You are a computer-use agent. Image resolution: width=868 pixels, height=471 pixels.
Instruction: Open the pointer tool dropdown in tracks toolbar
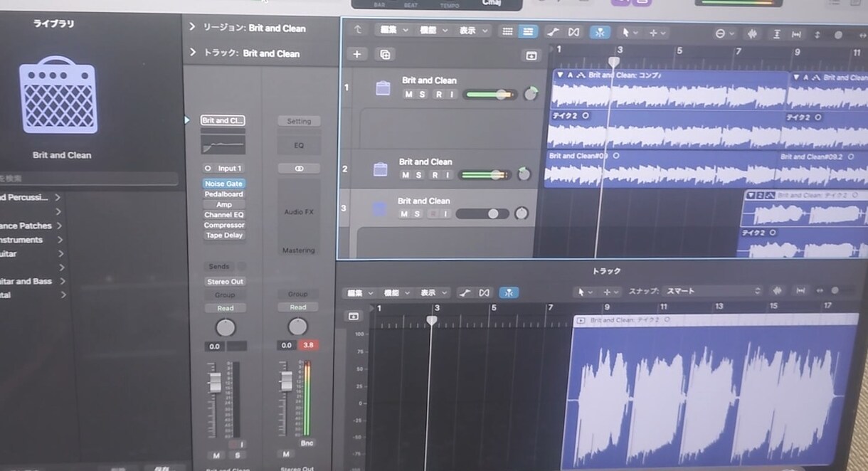[628, 33]
